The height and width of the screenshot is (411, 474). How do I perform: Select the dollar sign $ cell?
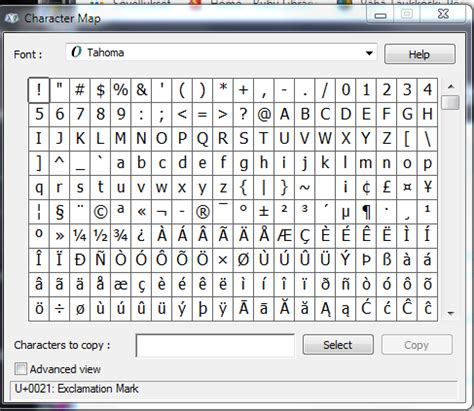click(100, 90)
